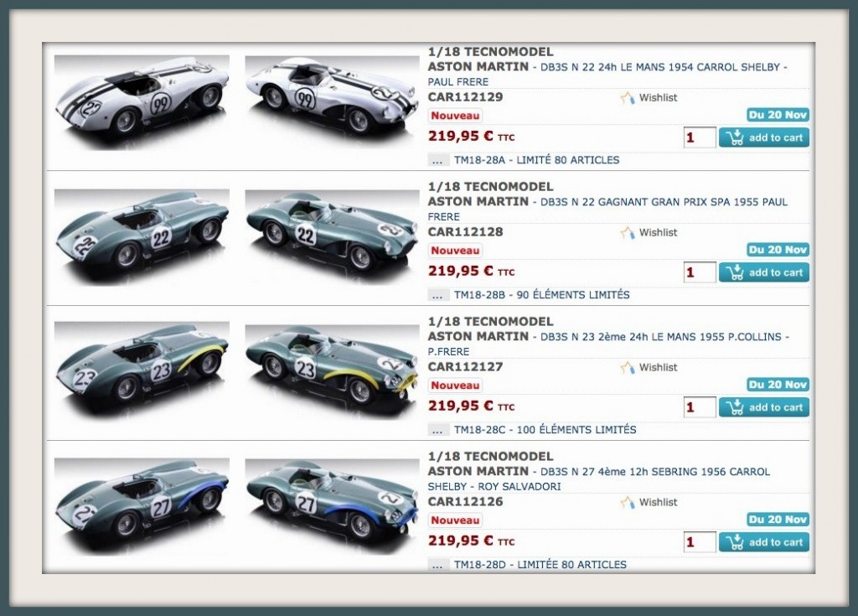Viewport: 858px width, 616px height.
Task: Expand the ellipsis beside TM18-28A description
Action: [x=437, y=160]
